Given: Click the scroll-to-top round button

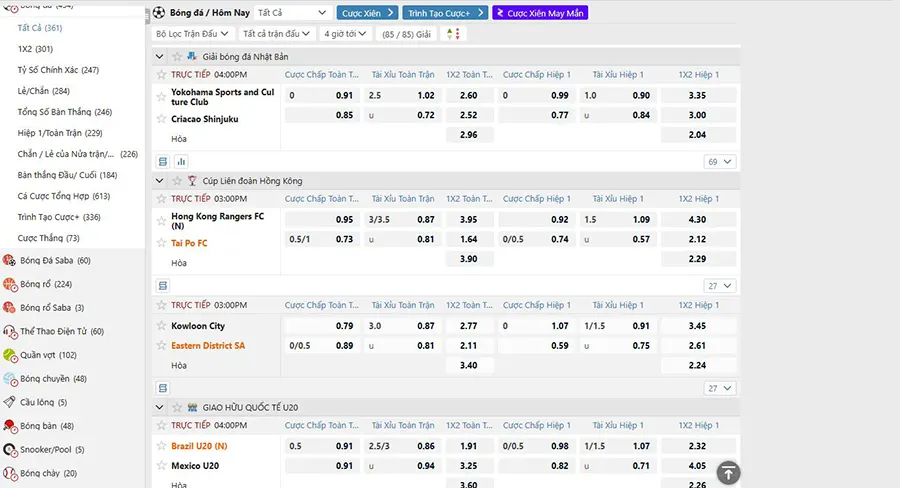Looking at the screenshot, I should (728, 473).
